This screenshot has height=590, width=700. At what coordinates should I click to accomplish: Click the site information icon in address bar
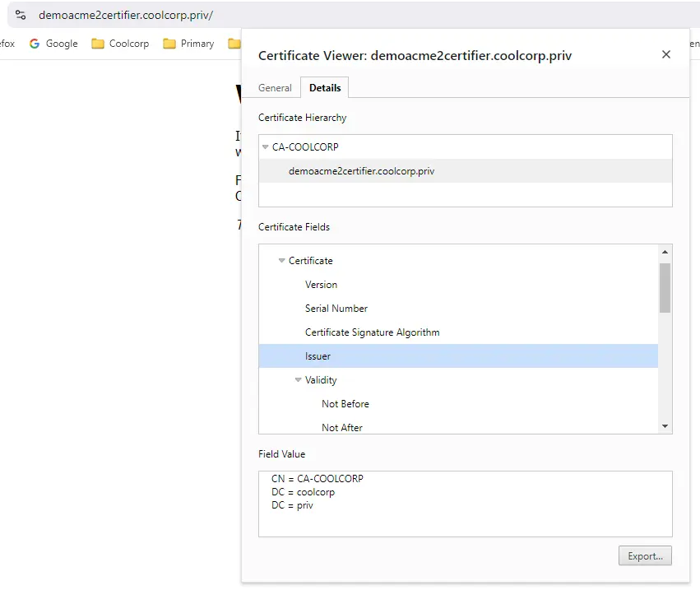coord(21,15)
